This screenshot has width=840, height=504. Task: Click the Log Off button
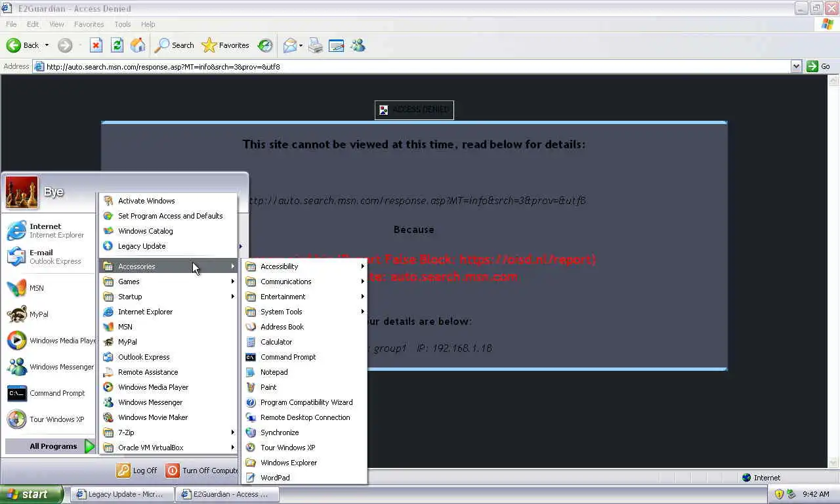tap(137, 471)
